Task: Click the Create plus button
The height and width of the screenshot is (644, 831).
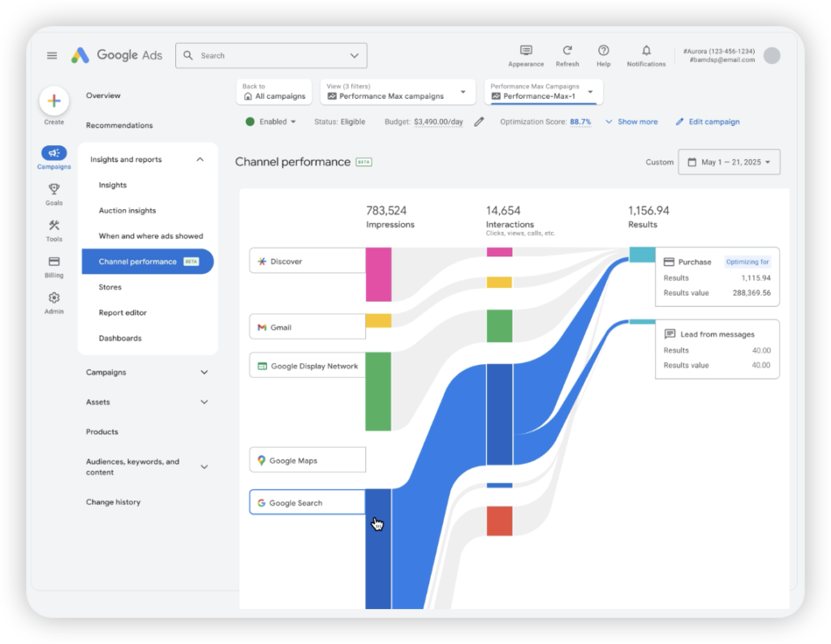Action: pyautogui.click(x=54, y=101)
